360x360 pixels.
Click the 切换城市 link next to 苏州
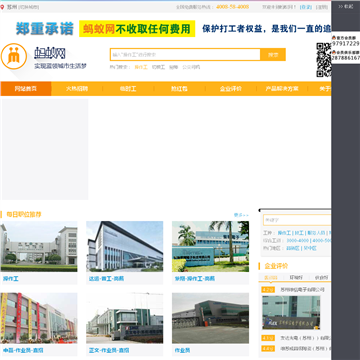pyautogui.click(x=29, y=7)
